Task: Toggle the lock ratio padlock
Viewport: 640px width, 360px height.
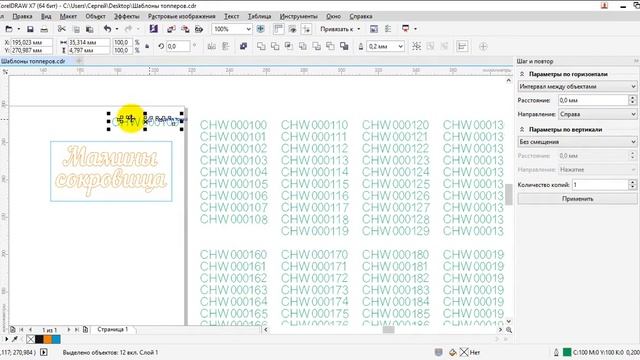Action: [147, 47]
